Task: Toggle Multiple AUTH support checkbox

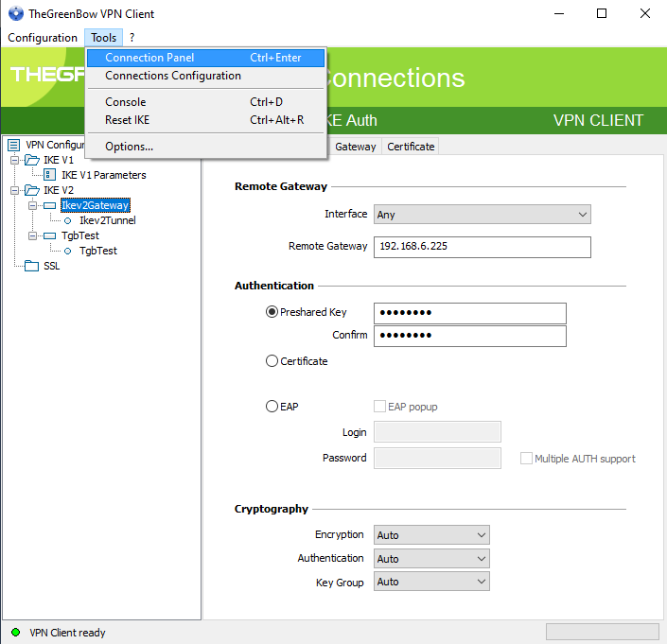Action: pyautogui.click(x=526, y=459)
